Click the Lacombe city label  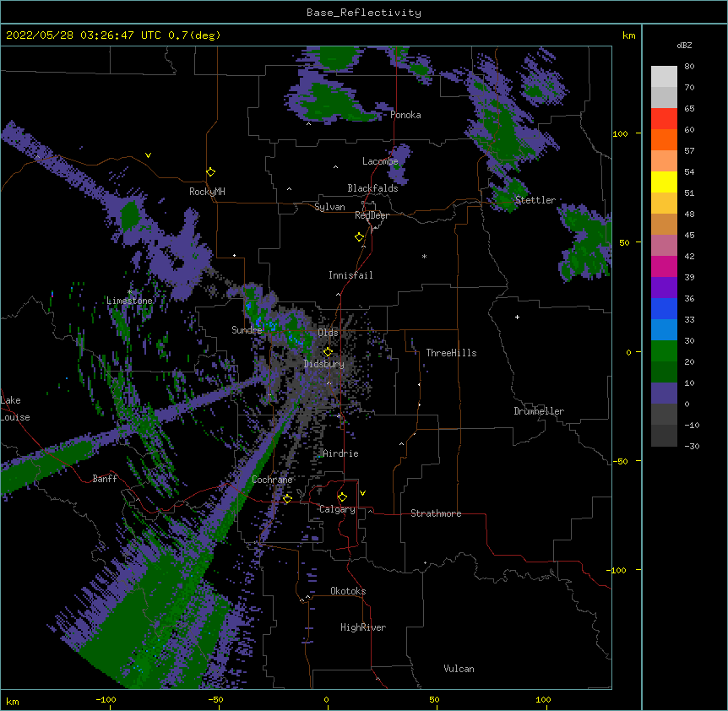(380, 161)
